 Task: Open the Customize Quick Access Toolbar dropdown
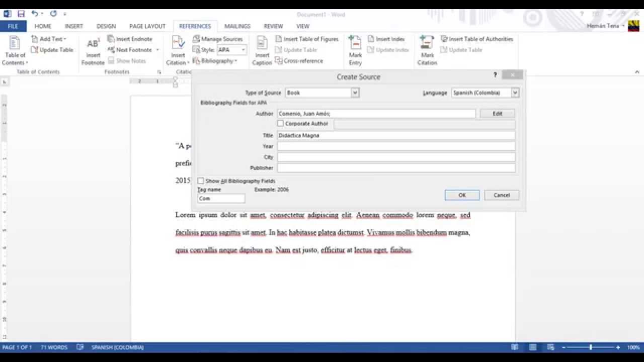pyautogui.click(x=65, y=15)
